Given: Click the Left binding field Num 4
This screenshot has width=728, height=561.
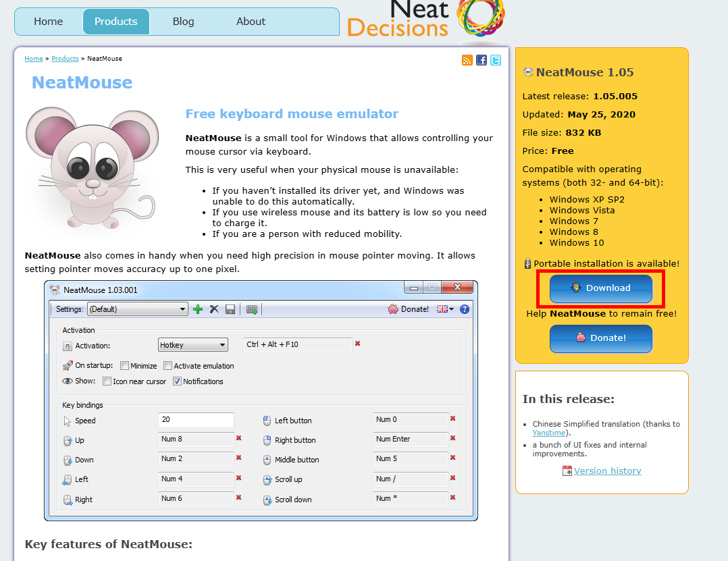Looking at the screenshot, I should [x=196, y=479].
